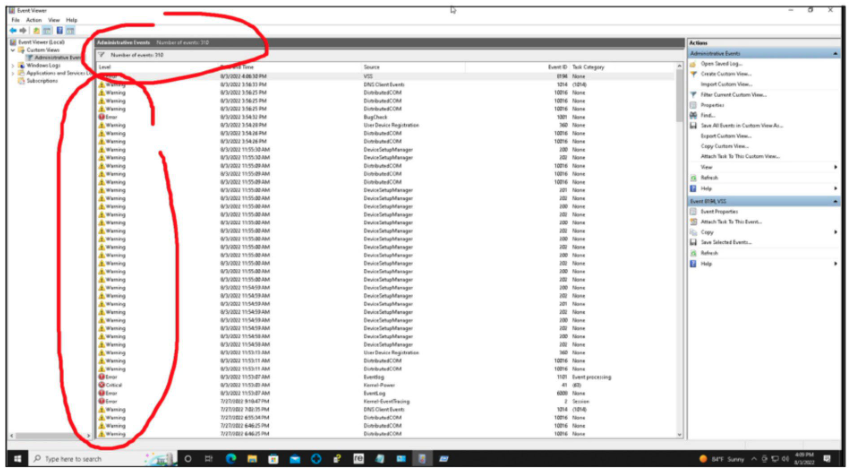Click Save All Events in Custom View As
The height and width of the screenshot is (471, 851).
[741, 125]
